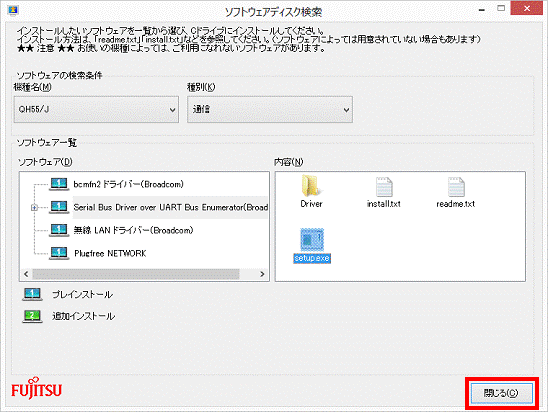The width and height of the screenshot is (548, 412).
Task: Expand the Serial Bus Driver tree node
Action: (x=34, y=208)
